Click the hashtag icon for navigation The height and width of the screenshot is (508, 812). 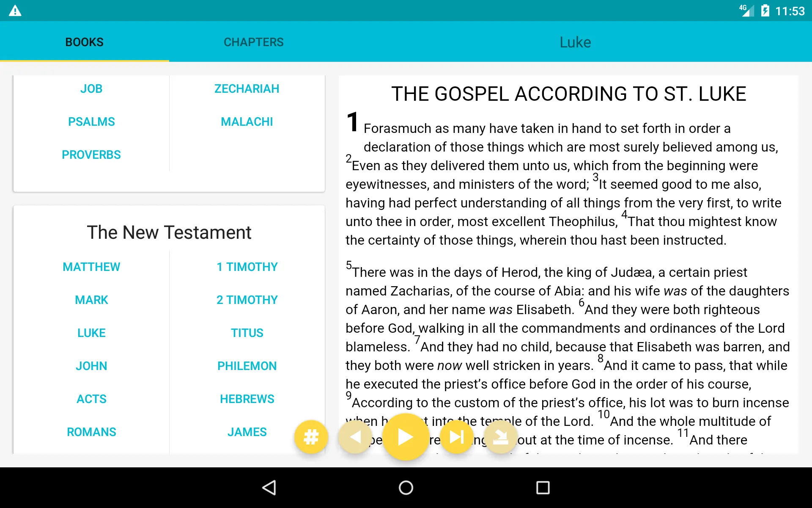pyautogui.click(x=310, y=436)
